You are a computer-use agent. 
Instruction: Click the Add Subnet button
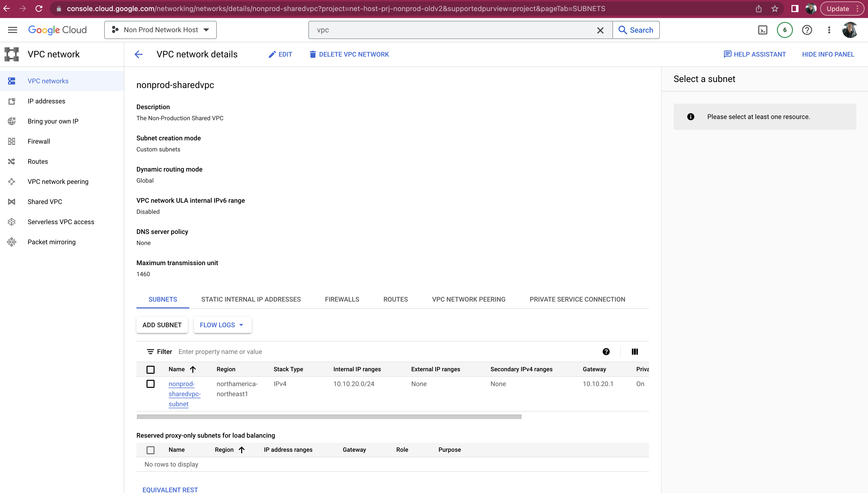tap(162, 325)
